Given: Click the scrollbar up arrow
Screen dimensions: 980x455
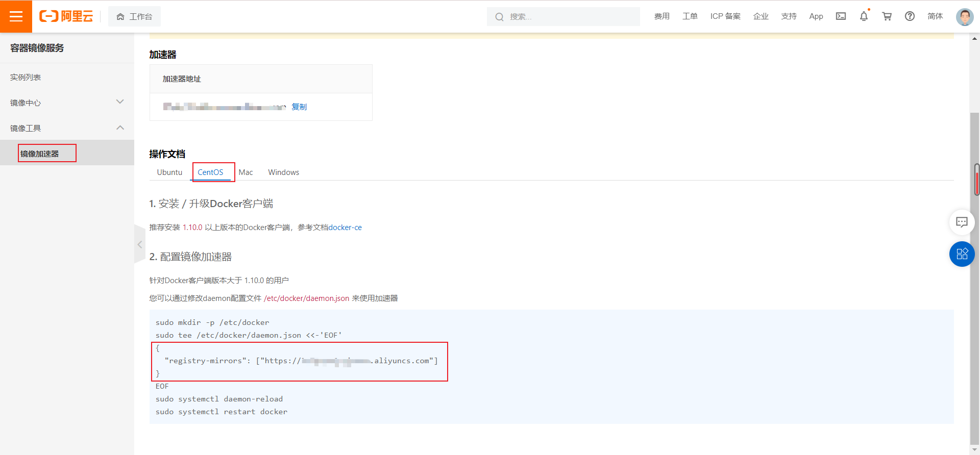Looking at the screenshot, I should coord(975,38).
